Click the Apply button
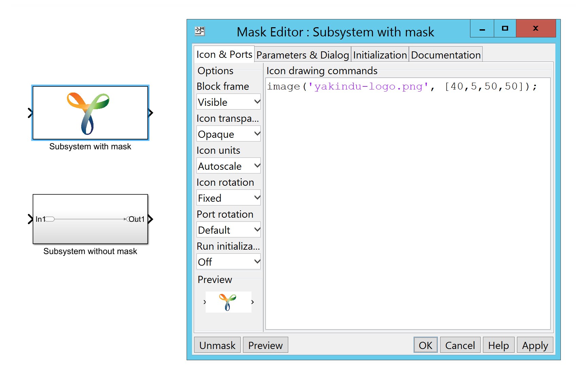This screenshot has height=383, width=588. [535, 345]
